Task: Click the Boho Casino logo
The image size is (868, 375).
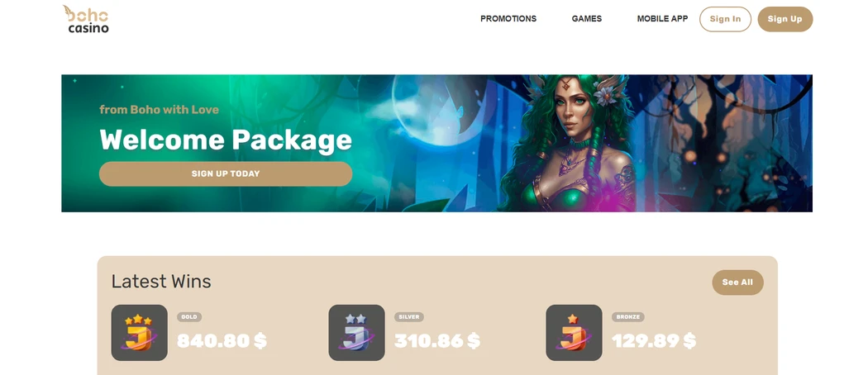Action: pos(86,19)
